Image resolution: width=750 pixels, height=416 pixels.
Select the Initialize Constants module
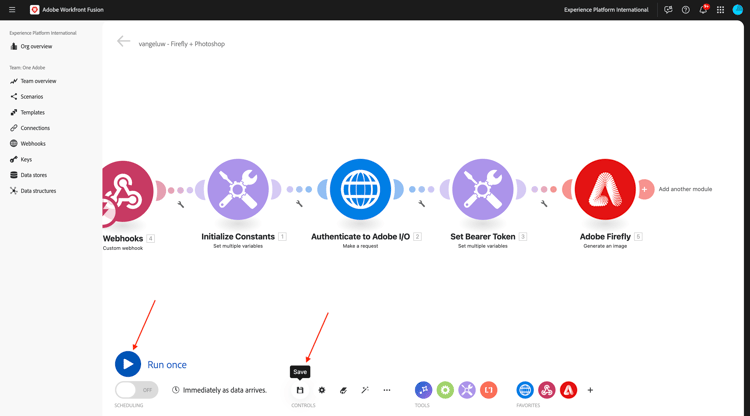click(x=238, y=189)
